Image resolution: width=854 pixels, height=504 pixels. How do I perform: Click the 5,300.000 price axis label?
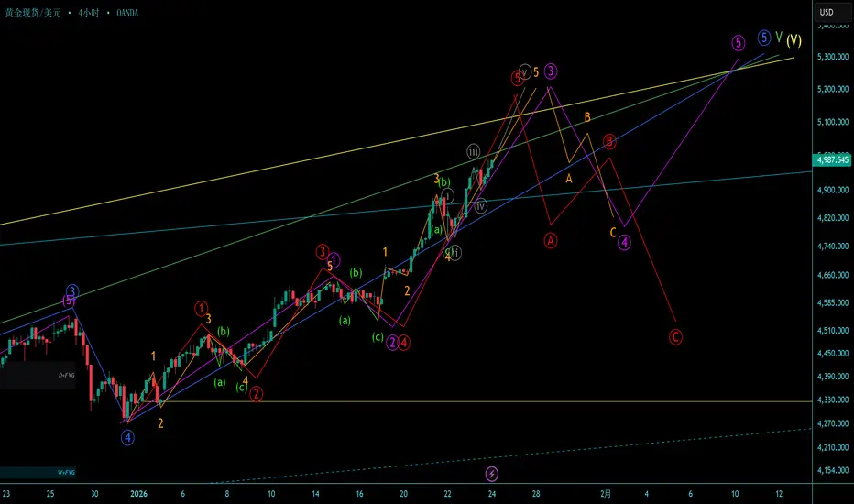tap(833, 57)
